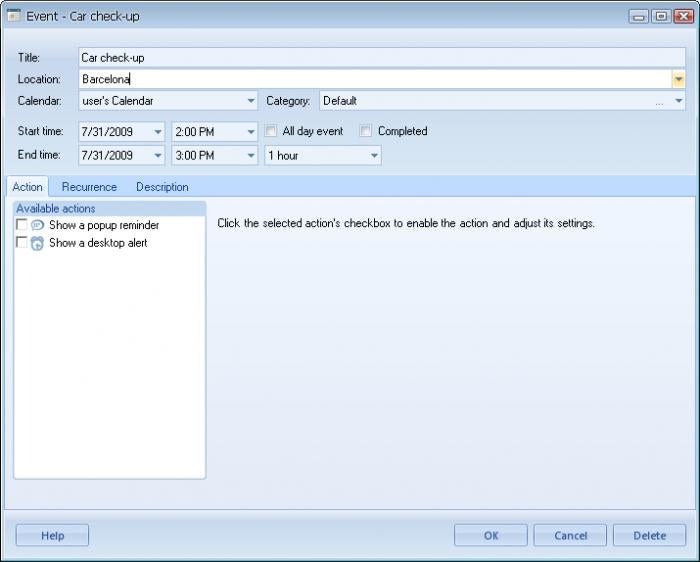This screenshot has width=700, height=562.
Task: Close the Event window
Action: [x=683, y=17]
